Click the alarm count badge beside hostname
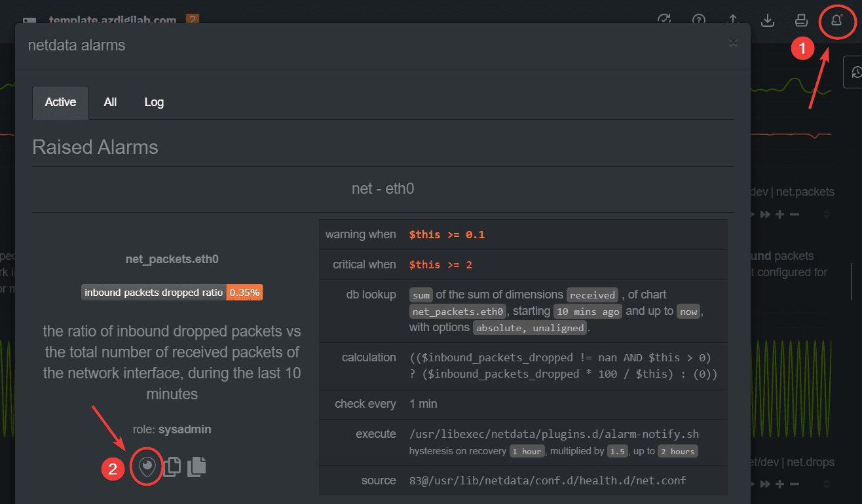This screenshot has width=862, height=504. click(x=192, y=20)
